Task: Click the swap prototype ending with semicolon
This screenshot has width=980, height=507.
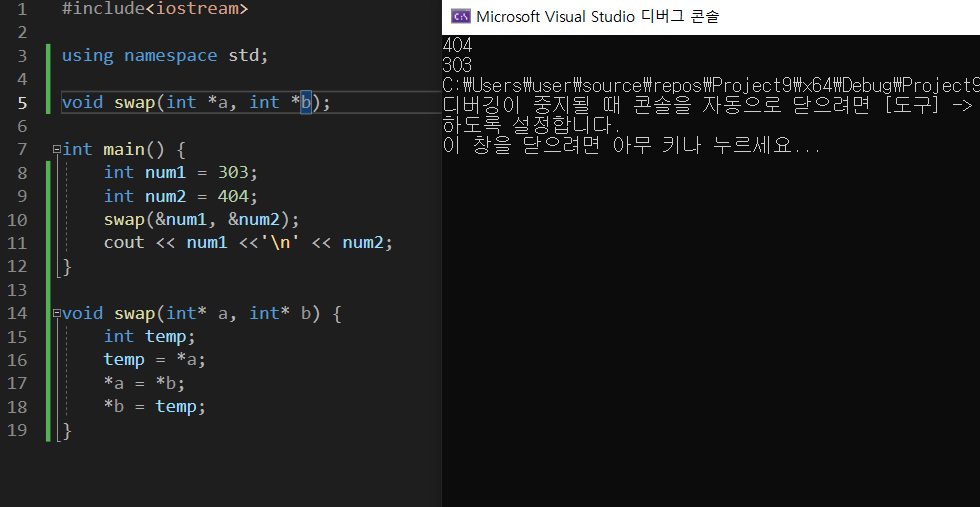Action: [196, 103]
